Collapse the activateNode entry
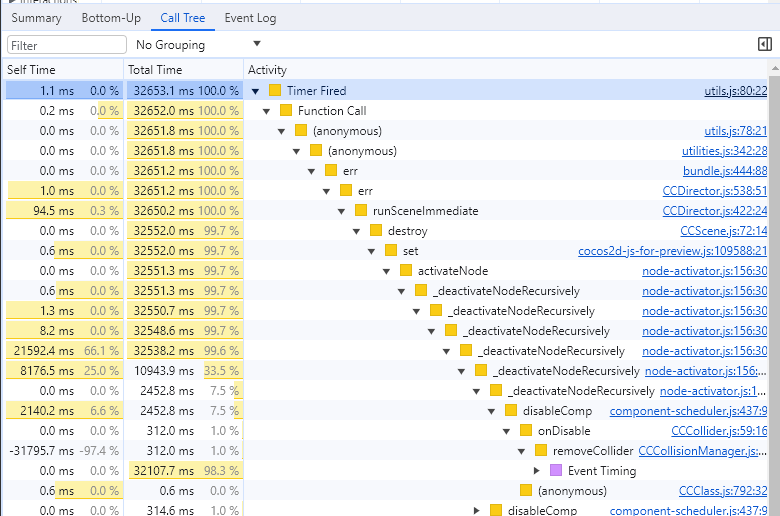Image resolution: width=780 pixels, height=516 pixels. coord(387,271)
